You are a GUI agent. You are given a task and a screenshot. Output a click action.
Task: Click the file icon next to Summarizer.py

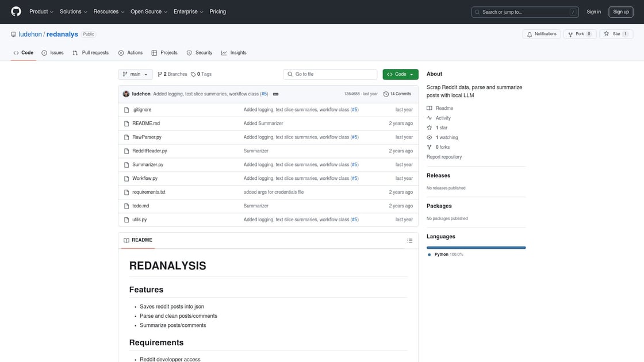point(126,165)
